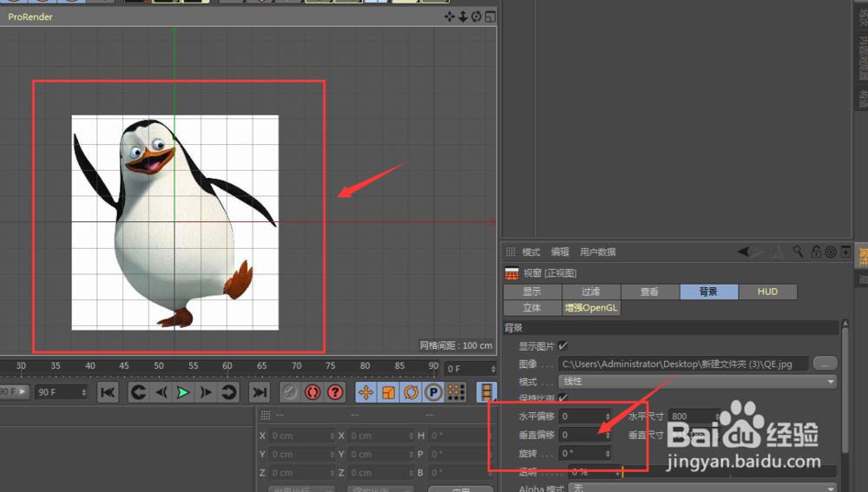The image size is (868, 492).
Task: Toggle parameter keying P icon
Action: [x=433, y=392]
